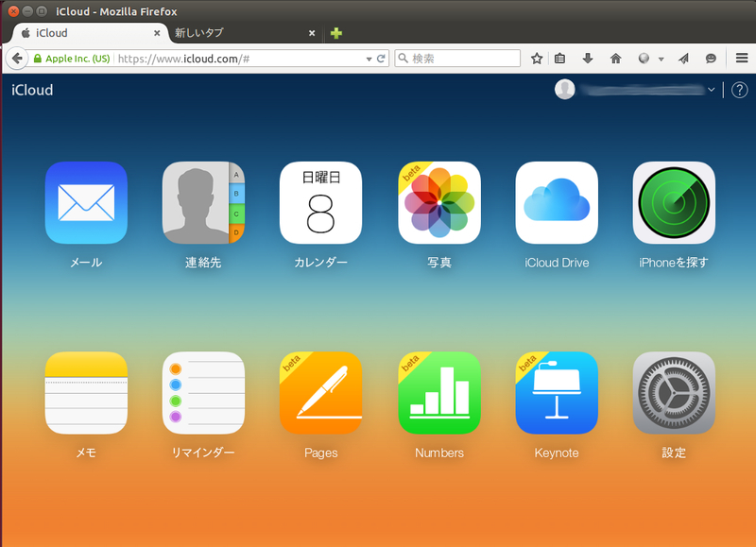Image resolution: width=756 pixels, height=547 pixels.
Task: Open the chat bubble icon in toolbar
Action: 711,59
